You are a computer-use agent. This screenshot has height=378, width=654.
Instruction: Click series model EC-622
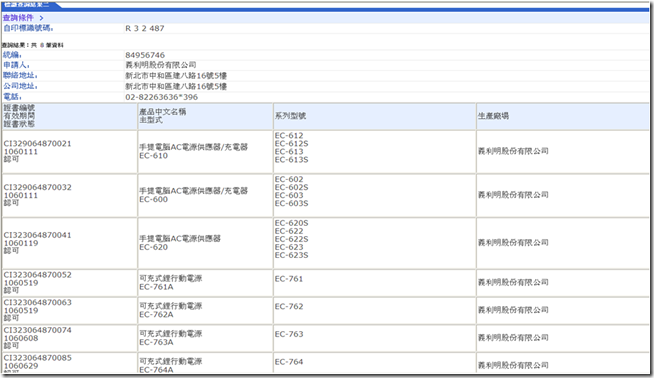pos(289,231)
